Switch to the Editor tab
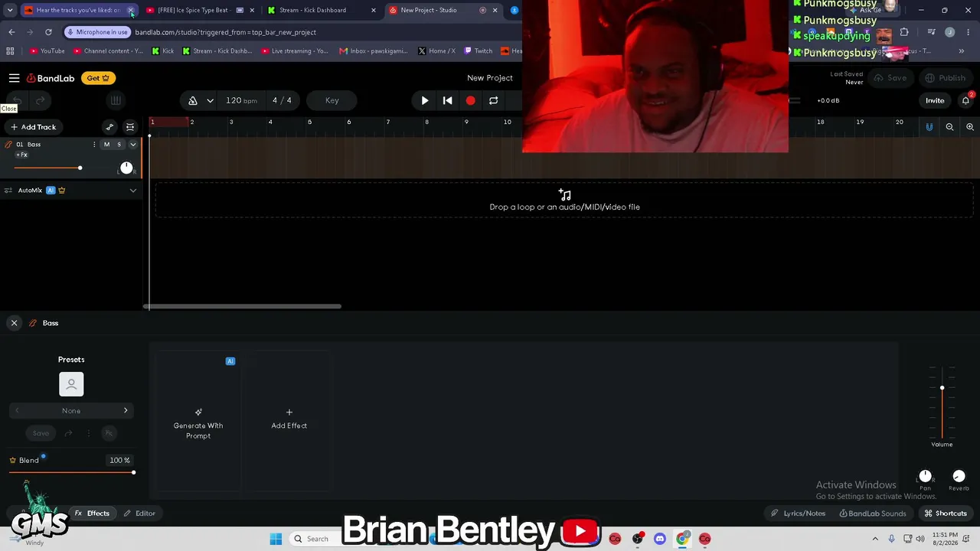 139,514
